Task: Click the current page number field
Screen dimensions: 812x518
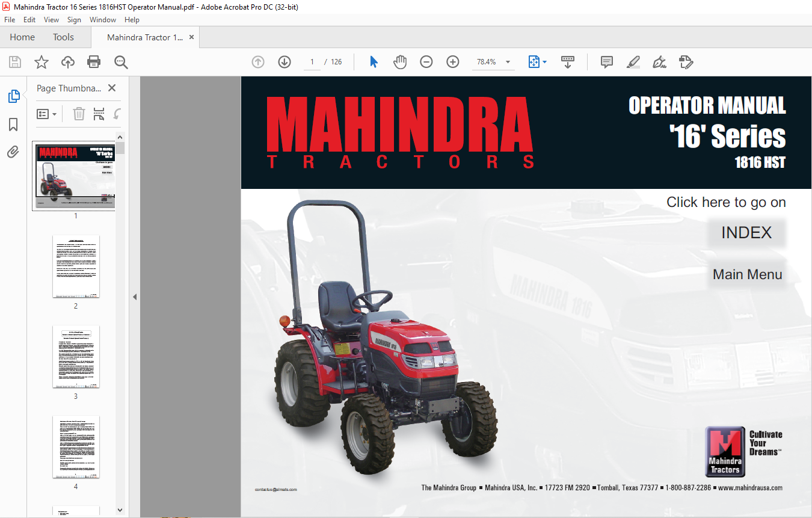Action: click(x=312, y=62)
